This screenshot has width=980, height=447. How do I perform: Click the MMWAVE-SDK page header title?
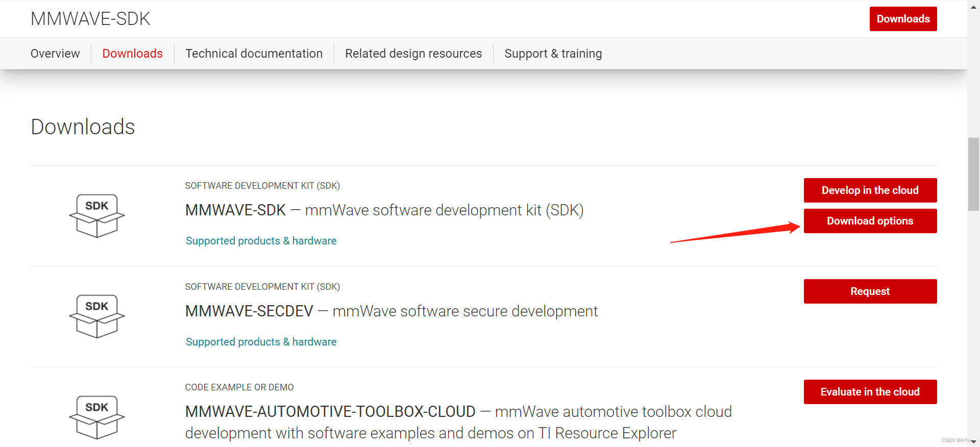[x=90, y=19]
